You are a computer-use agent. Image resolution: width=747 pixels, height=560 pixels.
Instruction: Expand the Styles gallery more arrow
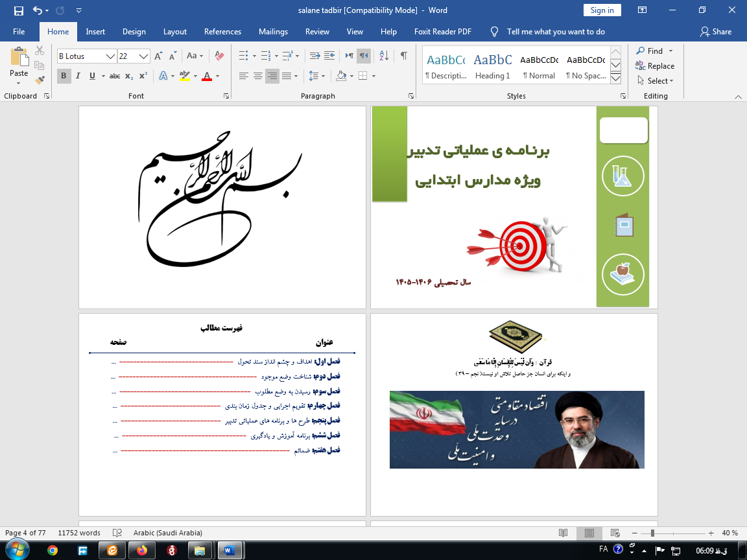(615, 78)
